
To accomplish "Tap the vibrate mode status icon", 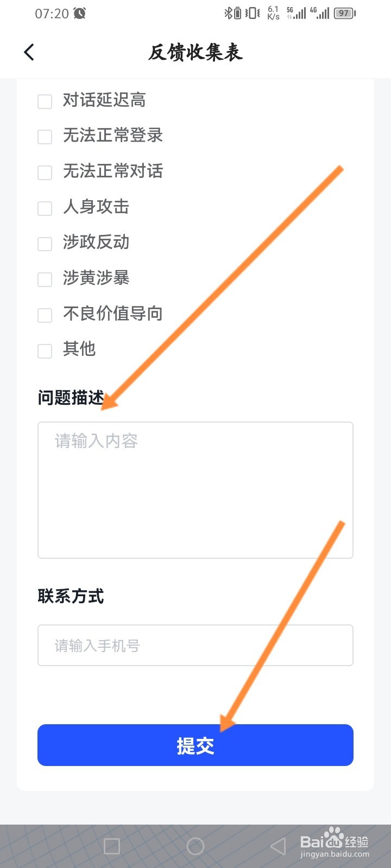I will coord(253,13).
